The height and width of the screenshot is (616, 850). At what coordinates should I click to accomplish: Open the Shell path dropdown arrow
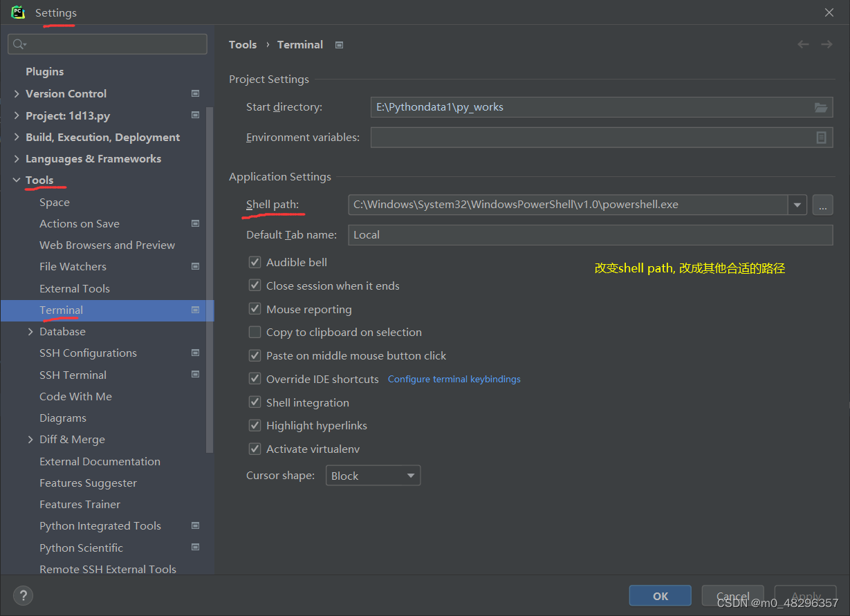[x=797, y=205]
